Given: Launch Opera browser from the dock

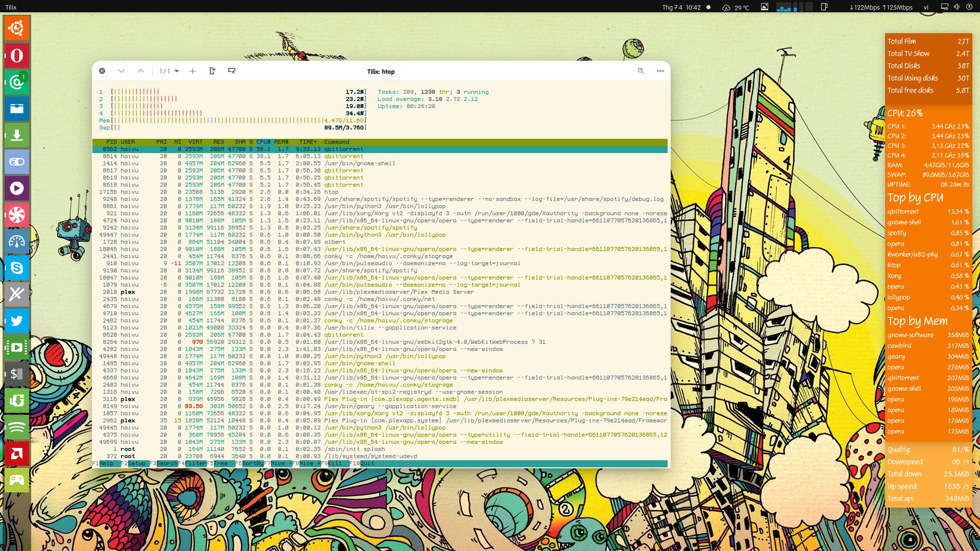Looking at the screenshot, I should coord(17,55).
